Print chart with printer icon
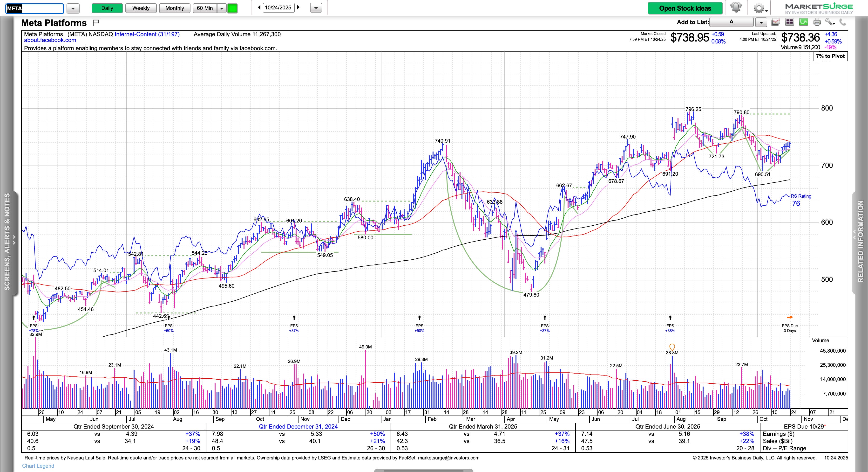 pyautogui.click(x=817, y=22)
